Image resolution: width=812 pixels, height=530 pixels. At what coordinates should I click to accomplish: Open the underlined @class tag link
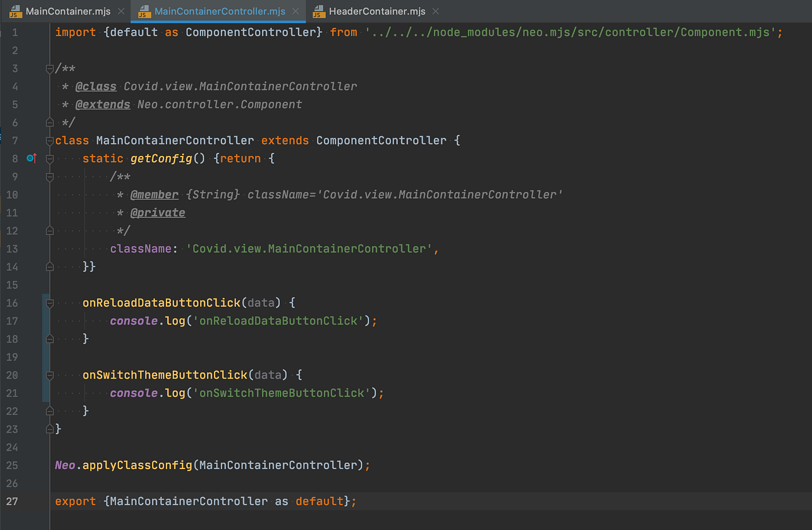96,86
